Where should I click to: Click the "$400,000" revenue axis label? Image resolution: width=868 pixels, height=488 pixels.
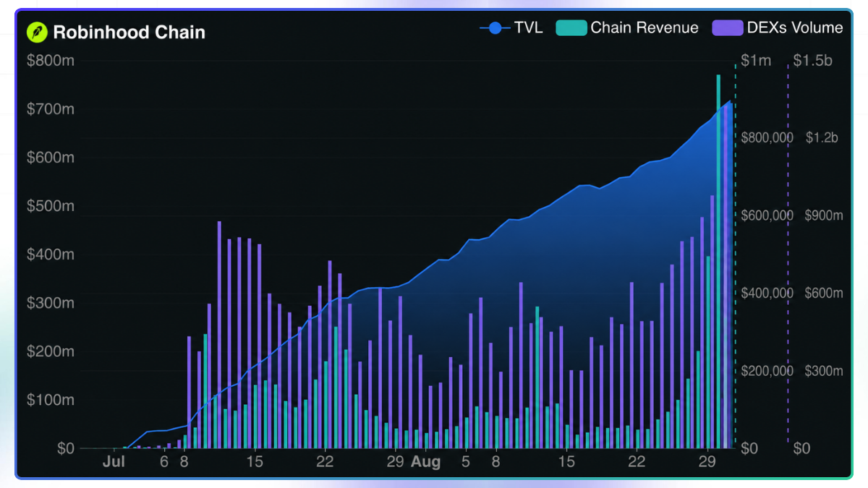(x=767, y=294)
